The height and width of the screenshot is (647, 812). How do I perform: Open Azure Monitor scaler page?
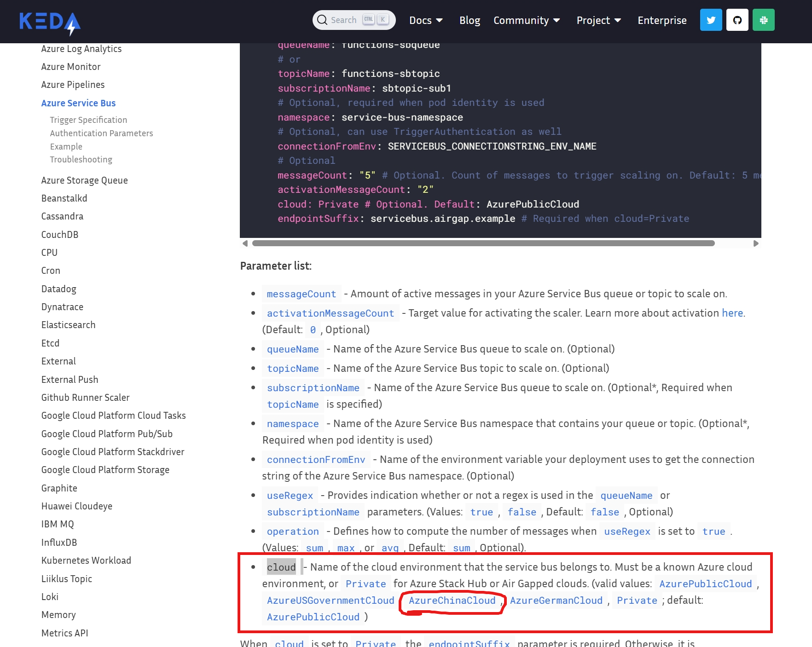[71, 67]
